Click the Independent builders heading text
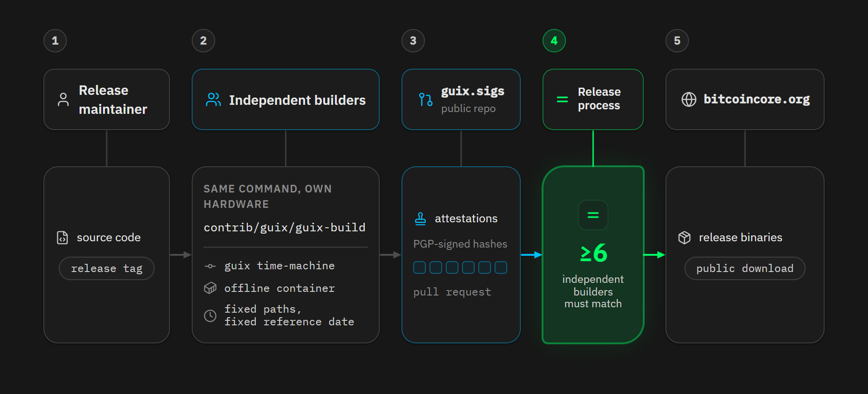 [x=297, y=100]
